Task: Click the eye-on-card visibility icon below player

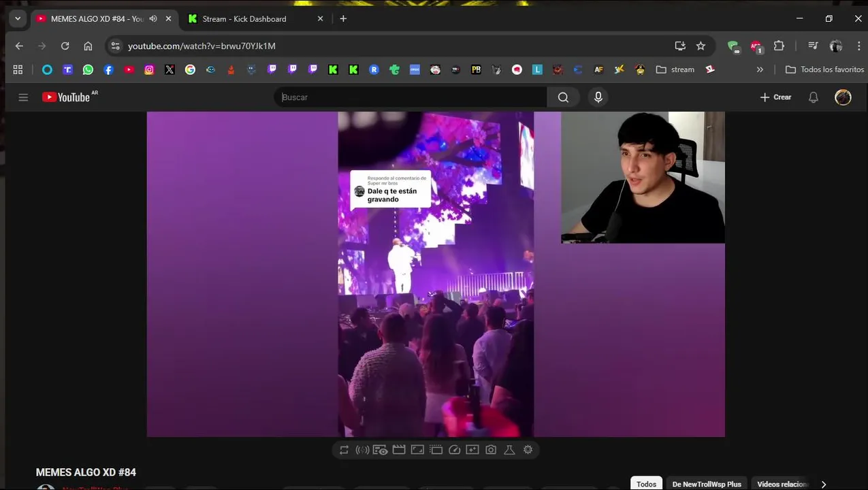Action: pos(381,450)
